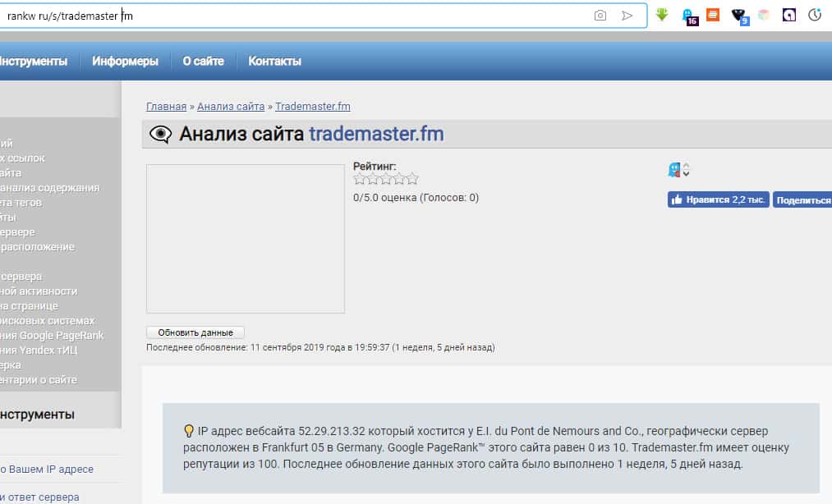Rate the site with the third star
832x504 pixels.
coord(386,179)
